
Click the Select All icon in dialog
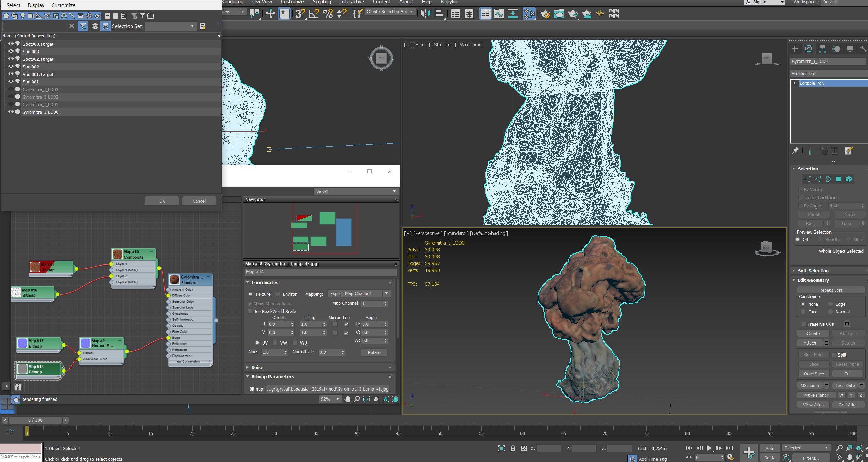107,16
